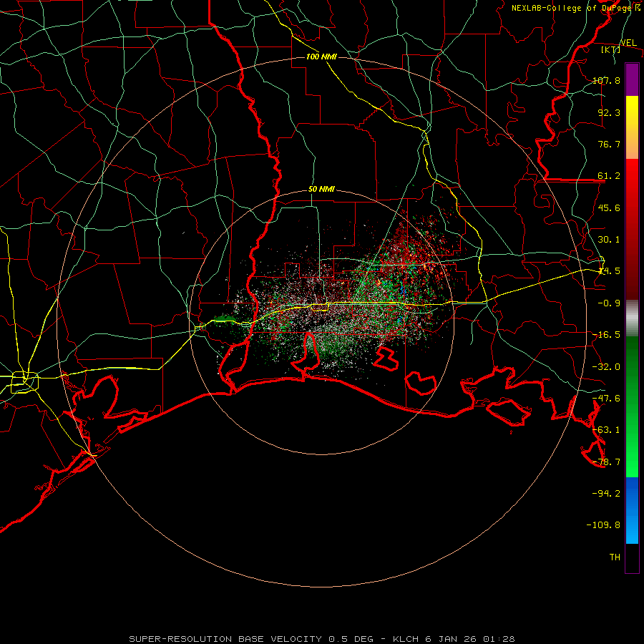Image resolution: width=644 pixels, height=644 pixels.
Task: Click the 61.2 scale value
Action: tap(609, 176)
